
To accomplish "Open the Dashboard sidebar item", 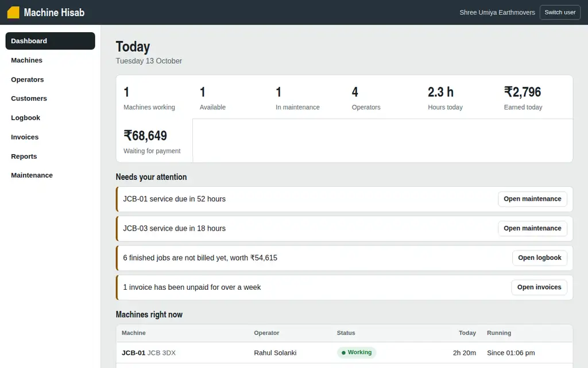I will click(51, 41).
